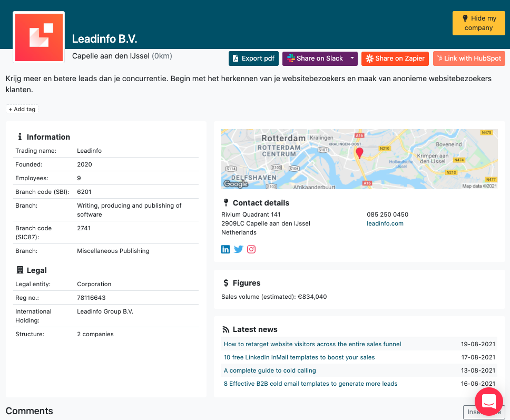Open article on retargeting website visitors
The height and width of the screenshot is (420, 510).
[312, 344]
